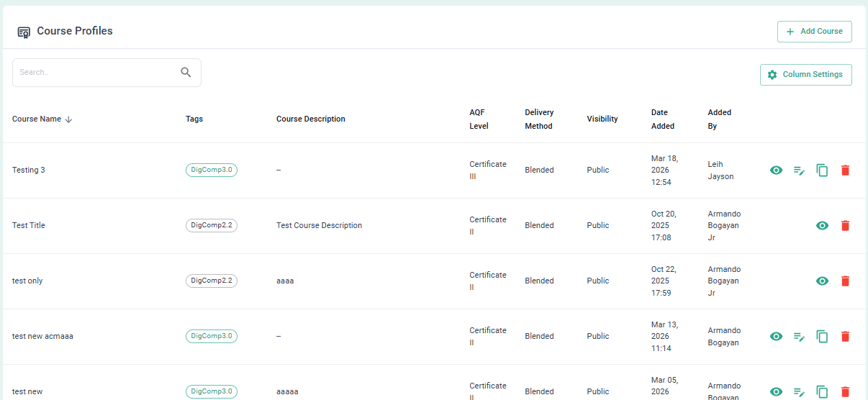Delete the test only course

845,281
